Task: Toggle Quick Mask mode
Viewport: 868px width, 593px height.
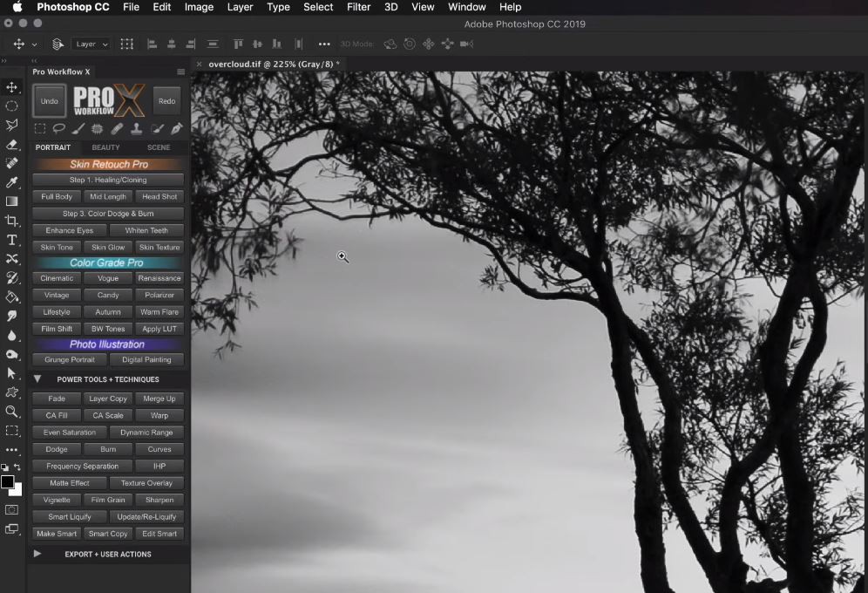Action: (x=12, y=509)
